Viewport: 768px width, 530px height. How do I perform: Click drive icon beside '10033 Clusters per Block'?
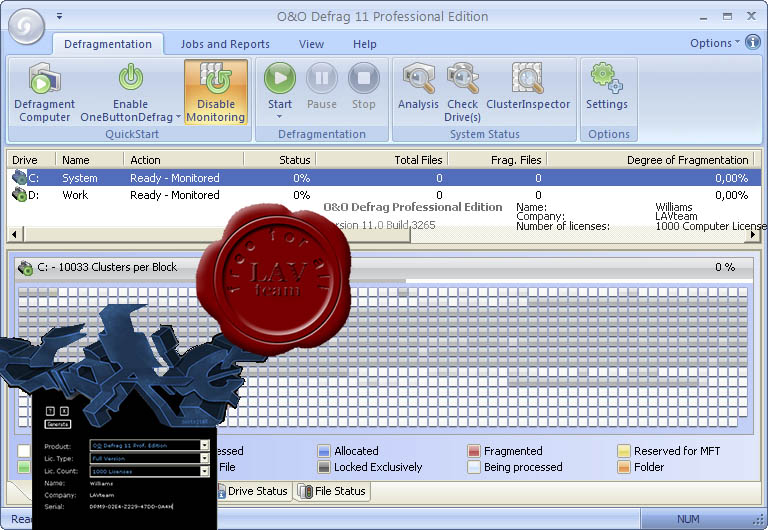tap(25, 267)
